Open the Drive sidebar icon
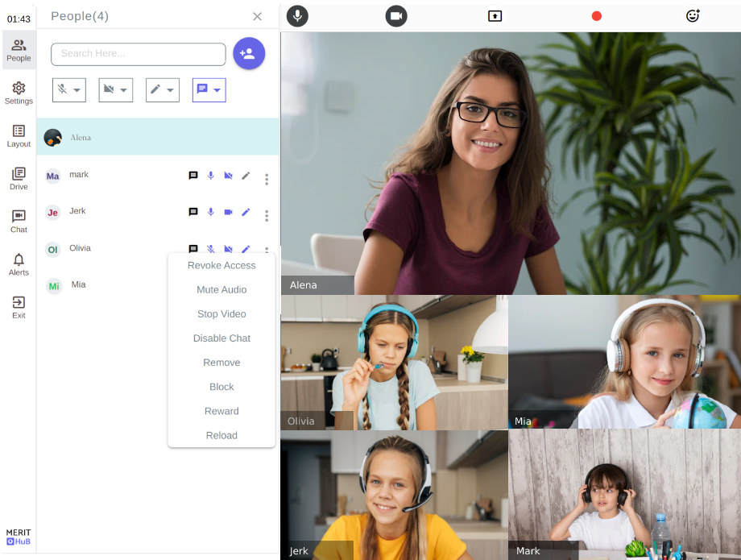 (x=19, y=178)
